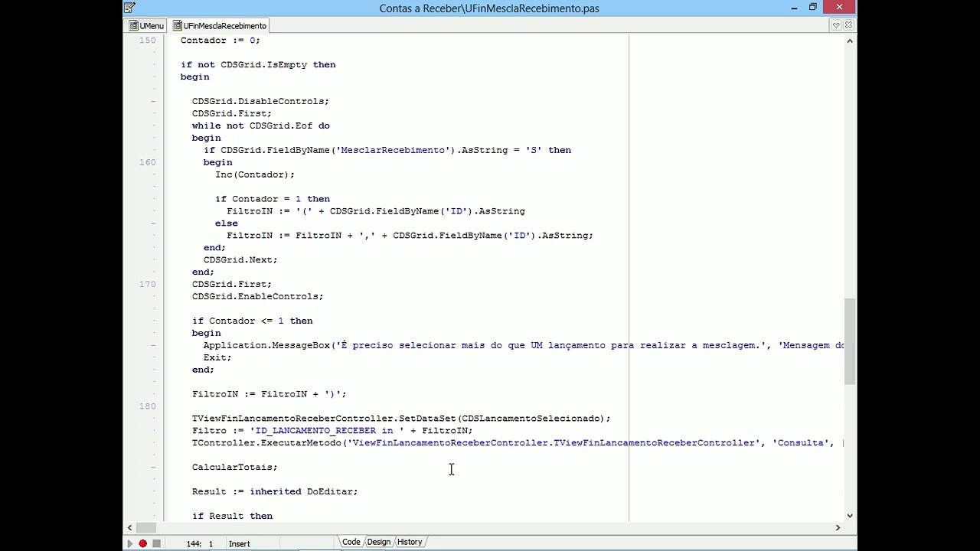The image size is (980, 551).
Task: Click 'CalcularTotais;' statement
Action: click(x=235, y=467)
